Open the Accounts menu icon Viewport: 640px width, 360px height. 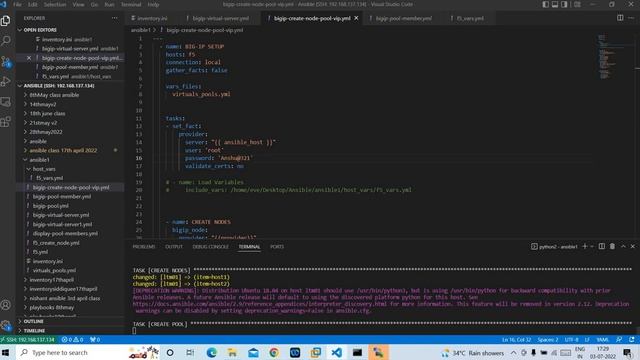coord(6,305)
